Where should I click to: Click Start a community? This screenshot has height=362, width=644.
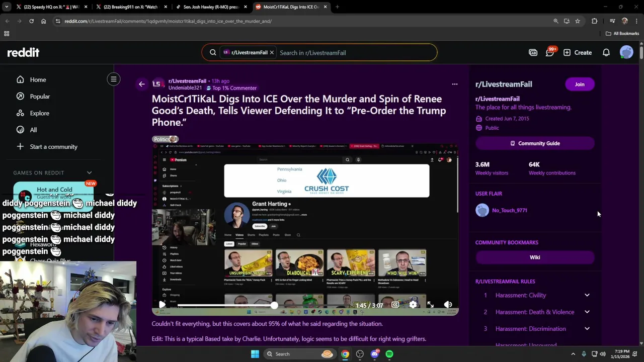pos(53,146)
